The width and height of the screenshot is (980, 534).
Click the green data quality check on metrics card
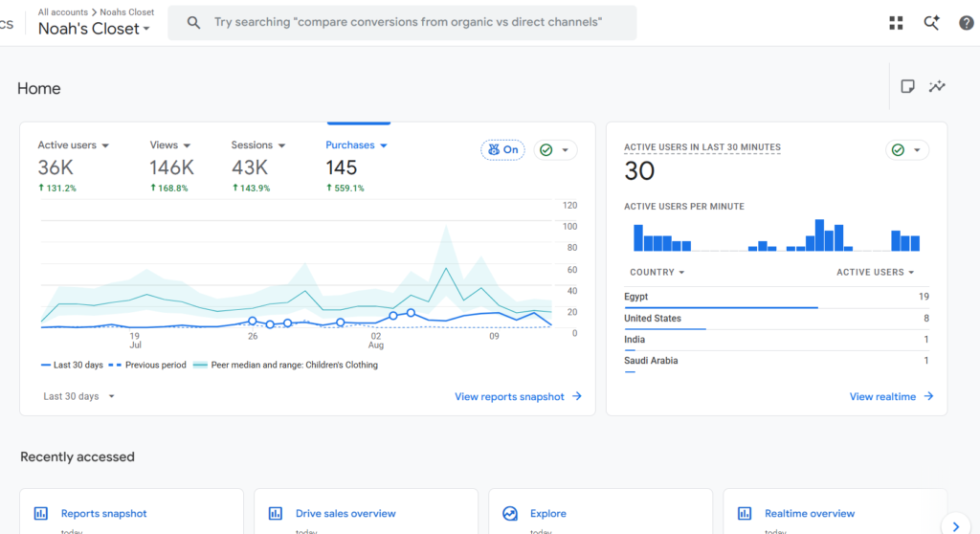[546, 150]
